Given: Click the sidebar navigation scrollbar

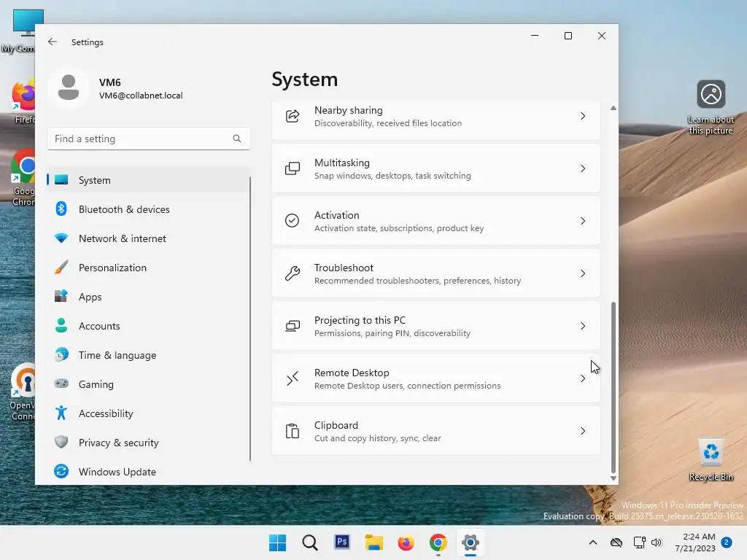Looking at the screenshot, I should (x=249, y=319).
